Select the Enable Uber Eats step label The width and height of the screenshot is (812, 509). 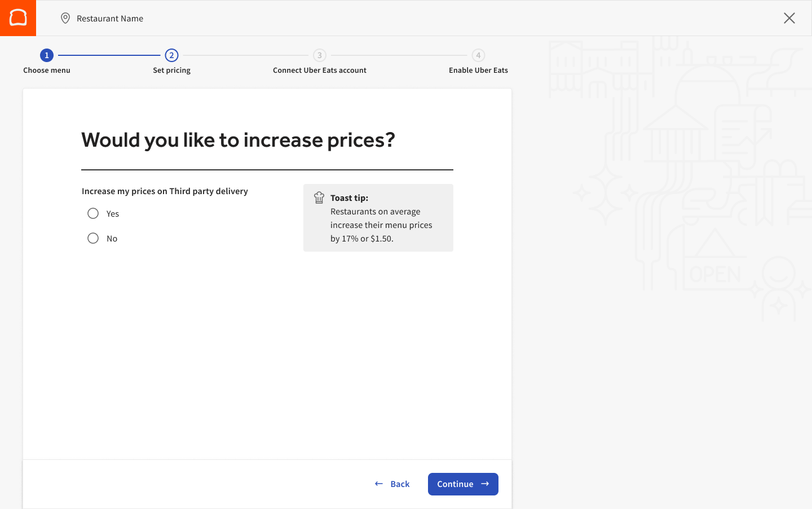[478, 71]
